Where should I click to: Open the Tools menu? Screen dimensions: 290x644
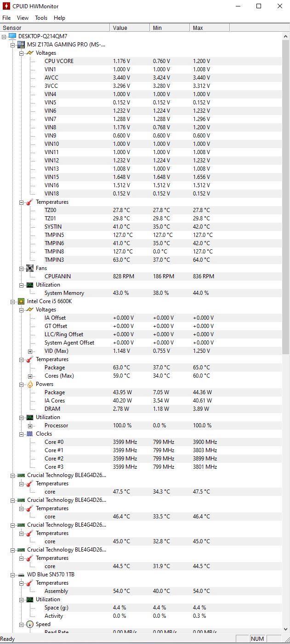41,18
